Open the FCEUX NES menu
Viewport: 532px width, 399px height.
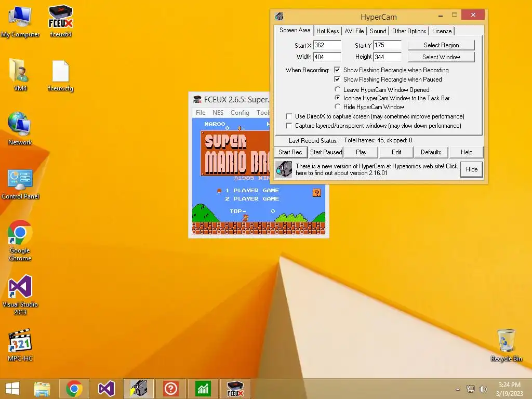(x=218, y=113)
